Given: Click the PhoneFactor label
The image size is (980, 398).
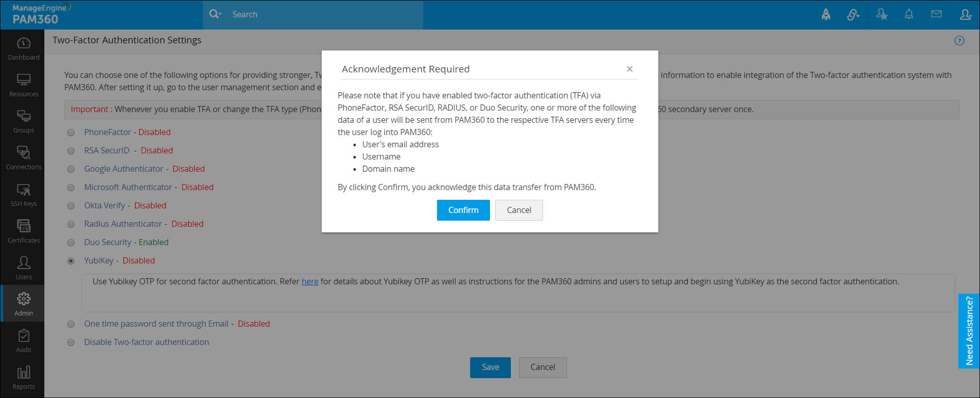Looking at the screenshot, I should pyautogui.click(x=108, y=132).
